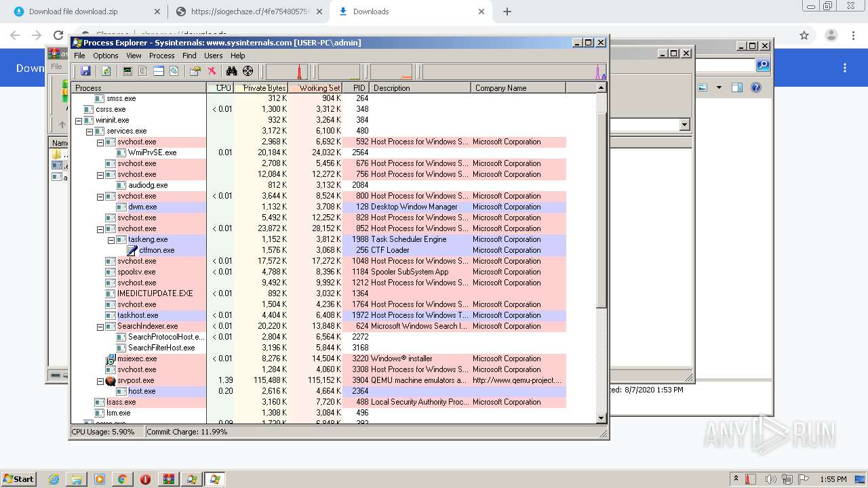Click the process list scrollbar down arrow
This screenshot has width=868, height=488.
click(601, 418)
